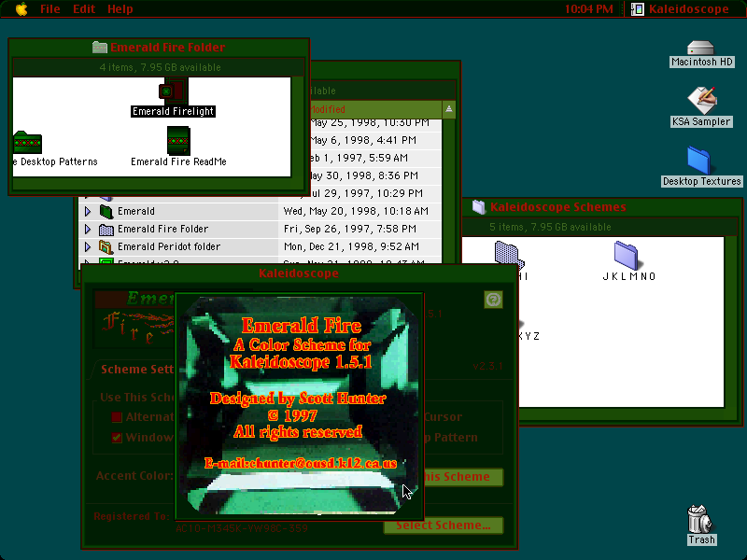Image resolution: width=747 pixels, height=560 pixels.
Task: Expand the Emerald Peridot folder row
Action: coord(87,246)
